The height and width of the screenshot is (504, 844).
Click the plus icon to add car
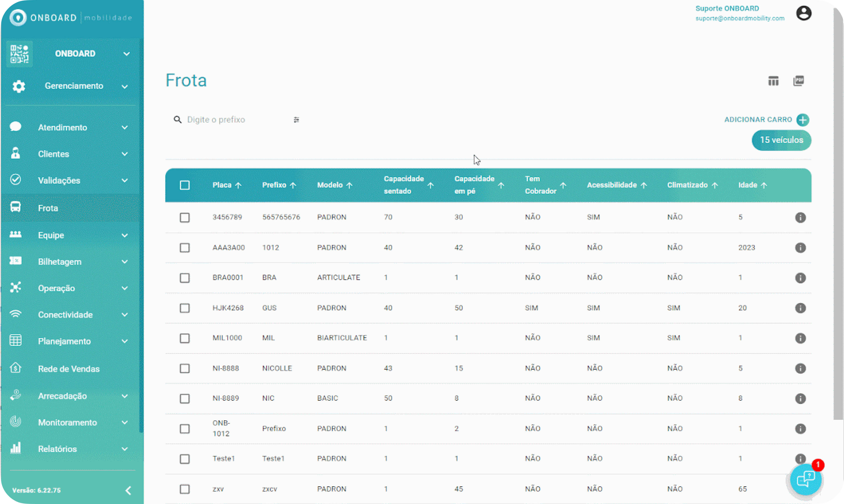[x=803, y=120]
